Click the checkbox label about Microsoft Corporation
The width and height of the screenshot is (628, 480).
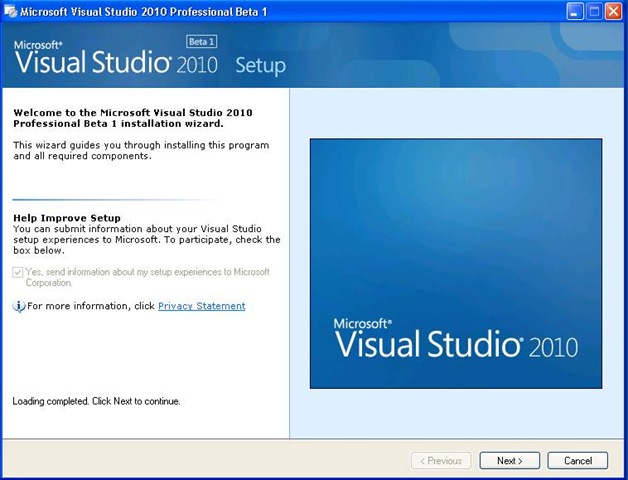(x=147, y=277)
